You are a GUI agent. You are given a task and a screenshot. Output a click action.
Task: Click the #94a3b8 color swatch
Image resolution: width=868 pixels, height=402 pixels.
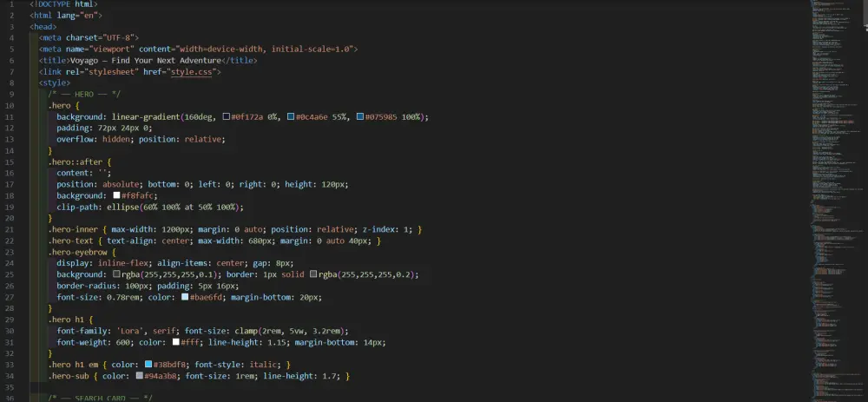point(140,376)
